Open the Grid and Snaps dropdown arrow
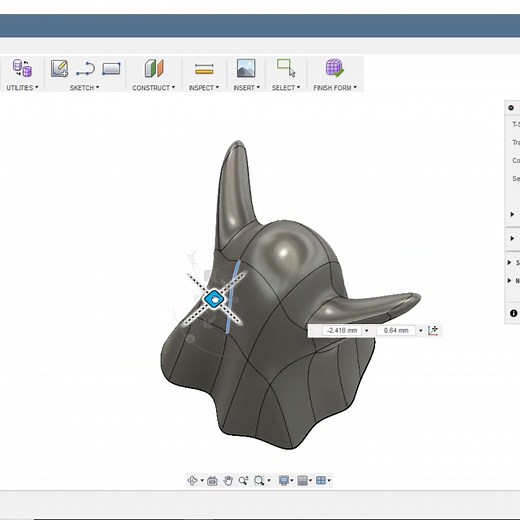This screenshot has height=520, width=520. pyautogui.click(x=310, y=480)
